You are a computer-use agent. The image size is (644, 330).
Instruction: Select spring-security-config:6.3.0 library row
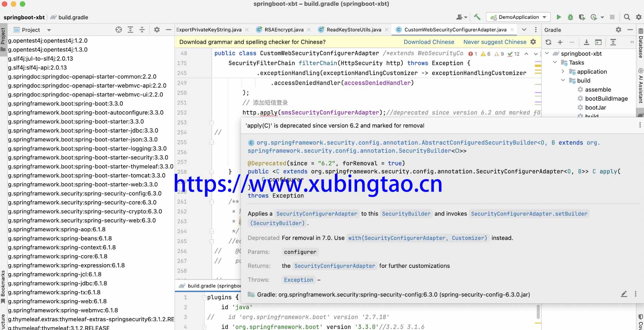[x=85, y=193]
